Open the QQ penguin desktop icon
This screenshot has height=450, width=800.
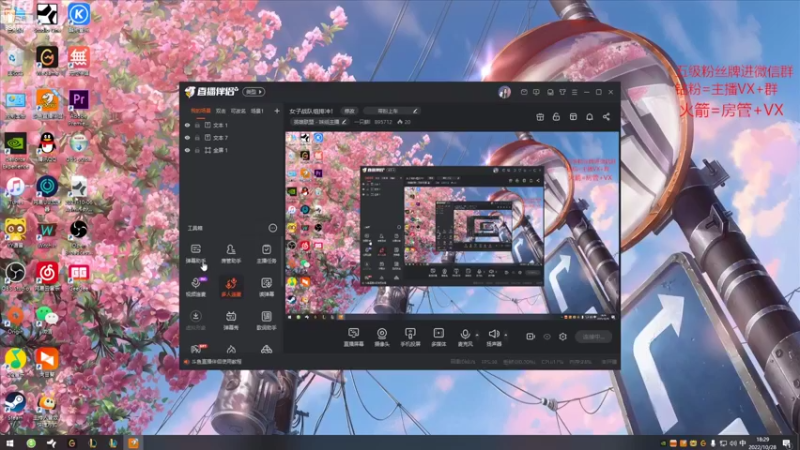click(47, 147)
